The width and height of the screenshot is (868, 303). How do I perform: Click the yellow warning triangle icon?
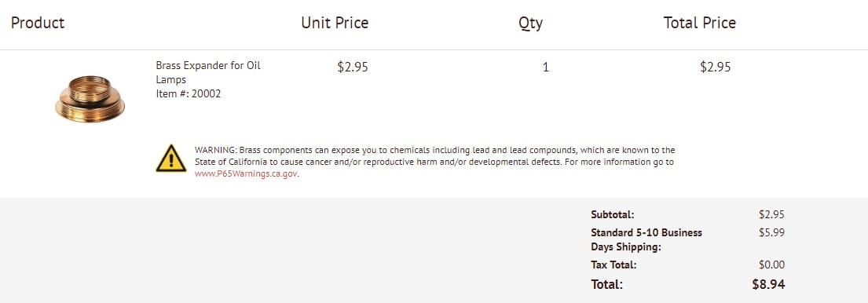click(x=171, y=159)
